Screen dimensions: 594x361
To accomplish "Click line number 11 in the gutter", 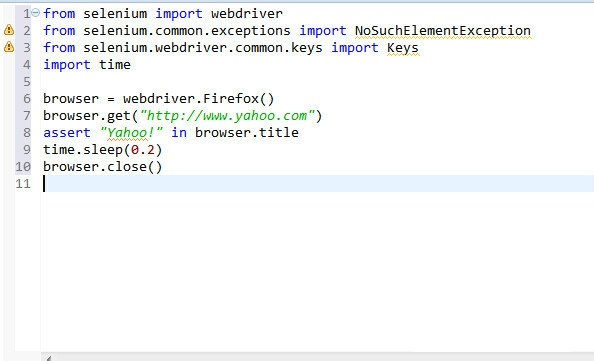I will [x=23, y=184].
